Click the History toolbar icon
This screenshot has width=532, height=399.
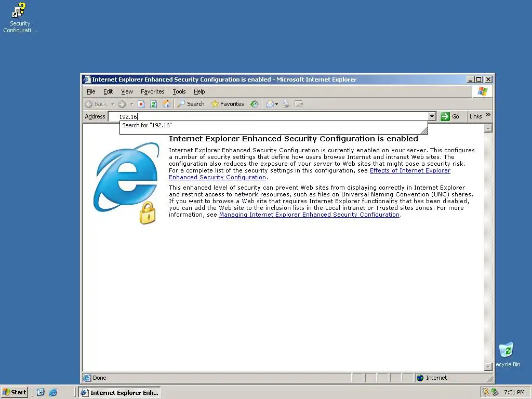(254, 104)
